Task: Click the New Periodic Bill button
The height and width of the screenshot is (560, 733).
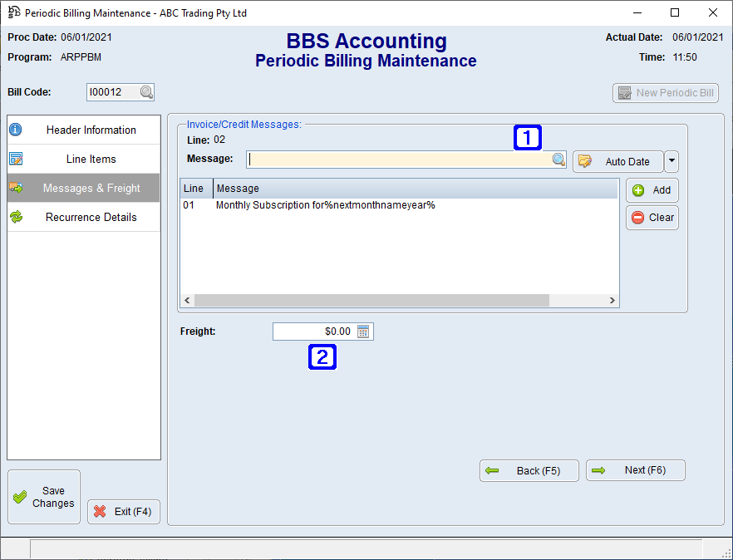Action: coord(665,92)
